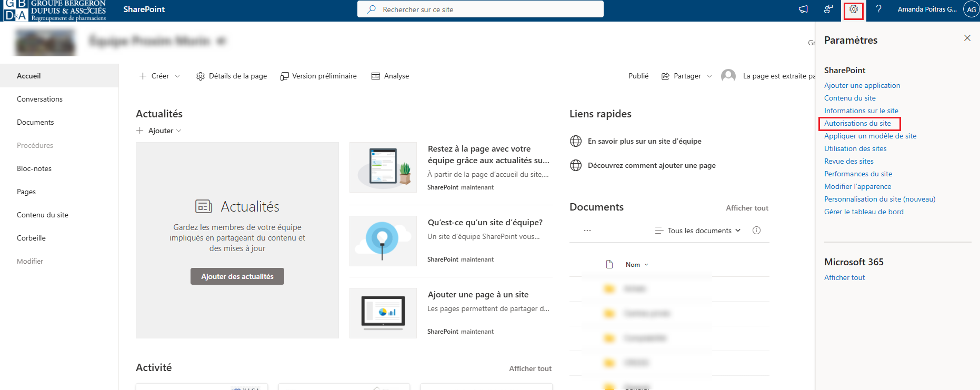Viewport: 980px width, 390px height.
Task: Expand the Créer dropdown chevron
Action: point(177,76)
